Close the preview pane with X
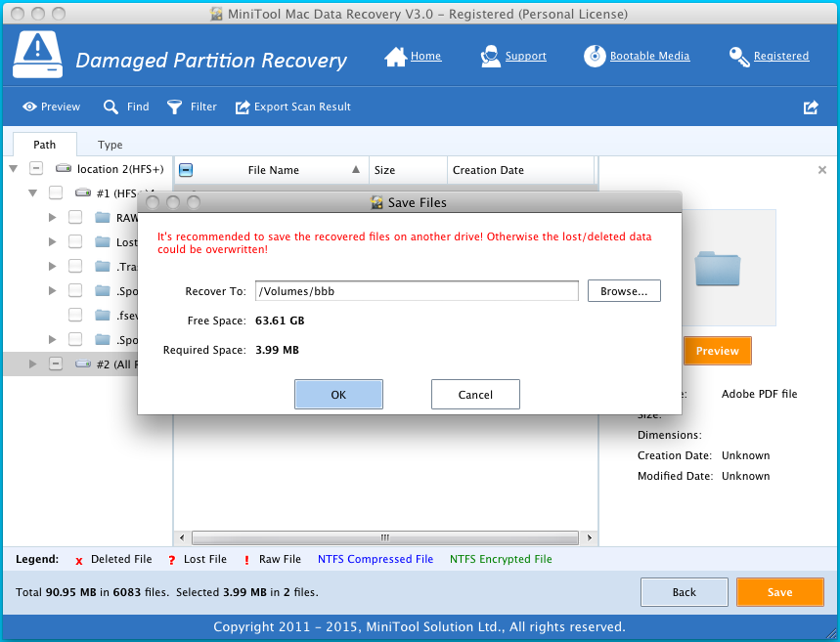This screenshot has width=840, height=642. 822,170
